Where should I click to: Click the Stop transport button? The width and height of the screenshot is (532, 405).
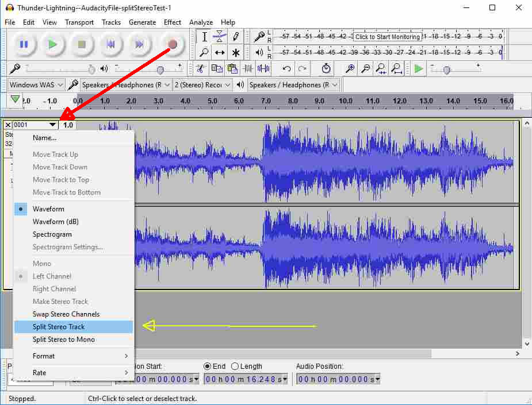82,44
